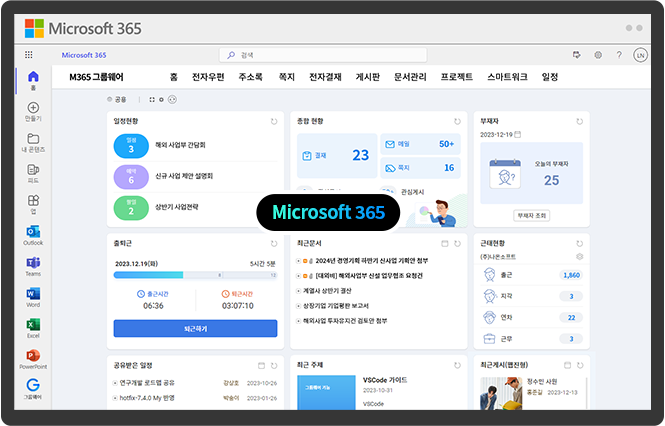Screen dimensions: 665x426
Task: Click the feedback icon in top bar
Action: click(x=577, y=55)
